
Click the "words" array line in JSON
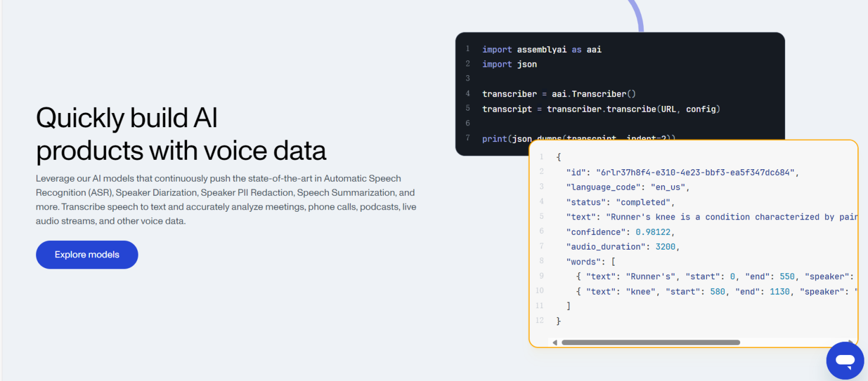tap(591, 261)
